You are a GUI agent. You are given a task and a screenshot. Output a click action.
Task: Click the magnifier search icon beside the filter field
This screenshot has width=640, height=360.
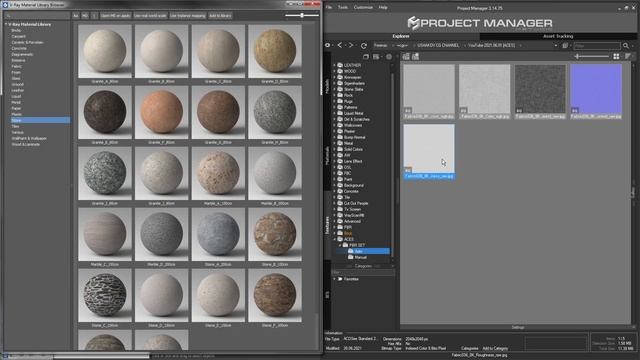point(626,46)
